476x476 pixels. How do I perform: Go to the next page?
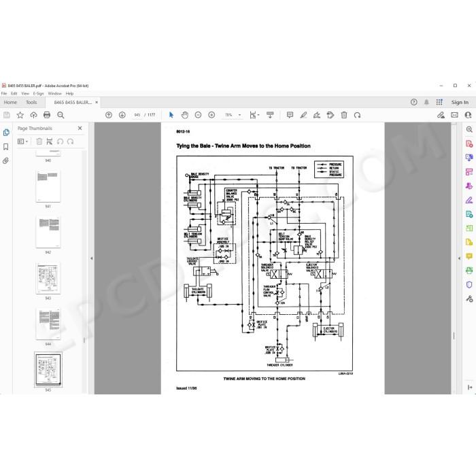122,115
